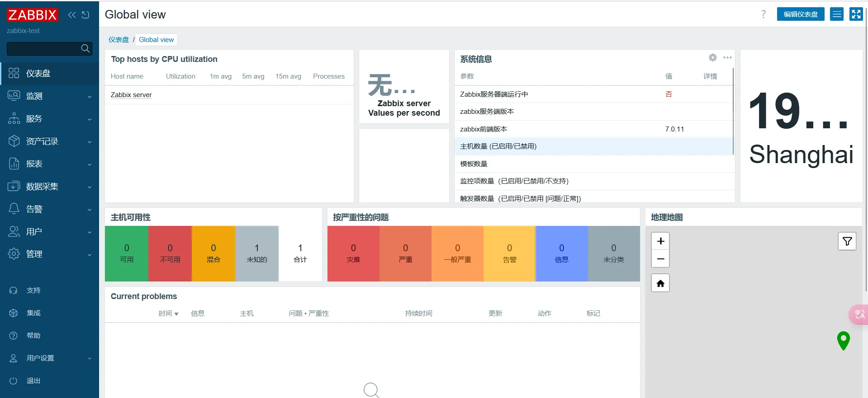The width and height of the screenshot is (868, 398).
Task: Click the red 不可用 availability tile
Action: coord(170,253)
